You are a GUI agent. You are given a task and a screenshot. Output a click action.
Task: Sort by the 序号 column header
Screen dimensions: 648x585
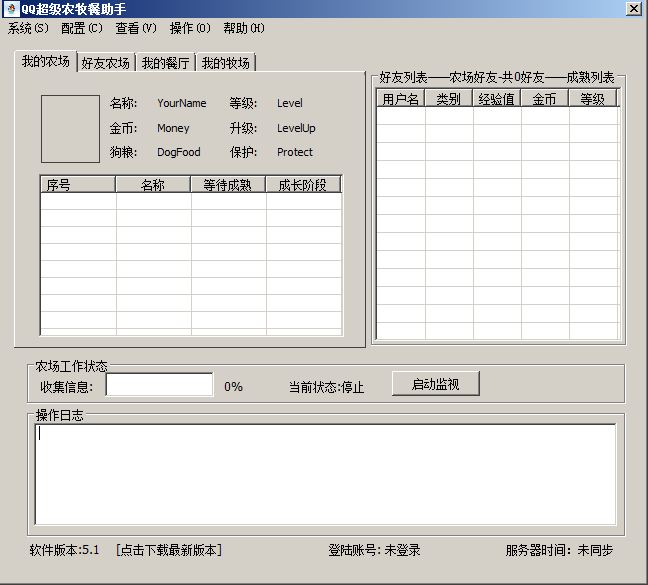78,185
